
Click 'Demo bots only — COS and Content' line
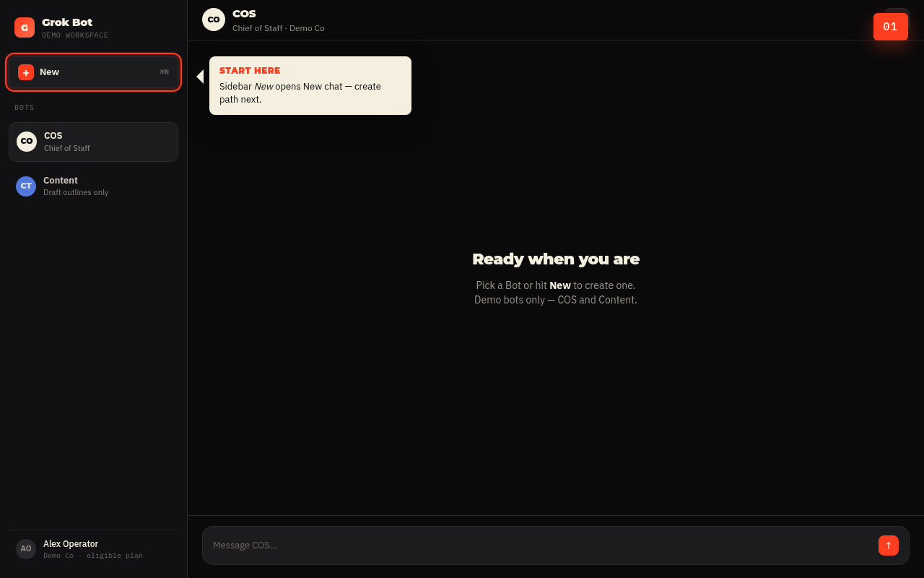(556, 300)
